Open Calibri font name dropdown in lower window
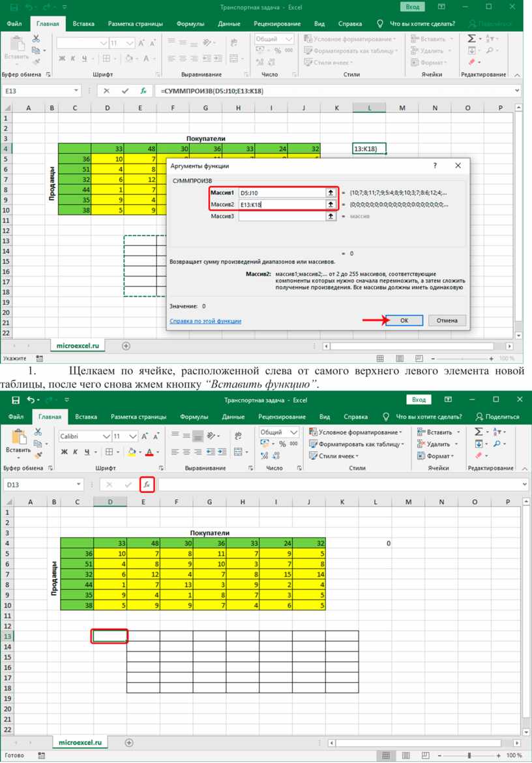The width and height of the screenshot is (532, 763). click(106, 436)
